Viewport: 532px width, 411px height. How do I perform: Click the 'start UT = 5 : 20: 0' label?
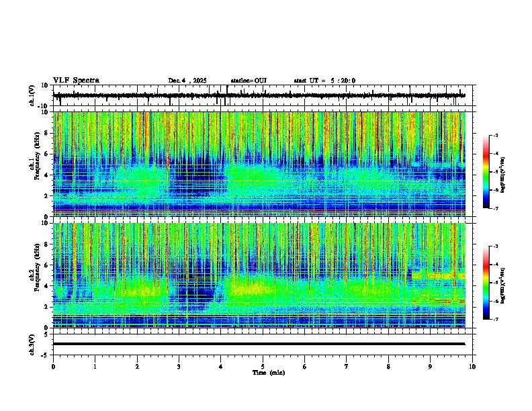point(324,81)
